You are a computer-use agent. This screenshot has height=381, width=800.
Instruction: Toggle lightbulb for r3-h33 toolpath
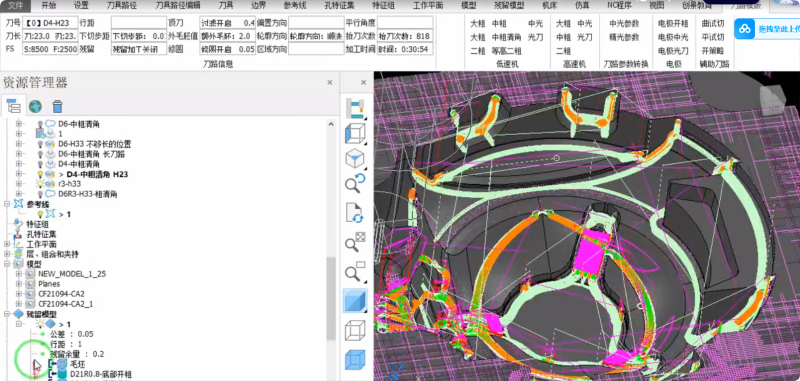(x=40, y=184)
